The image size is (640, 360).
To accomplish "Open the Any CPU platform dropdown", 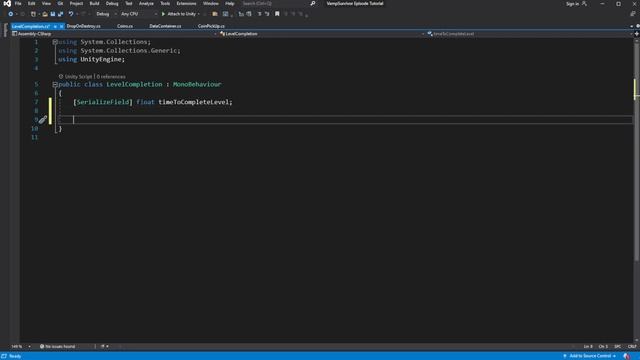I will point(138,14).
